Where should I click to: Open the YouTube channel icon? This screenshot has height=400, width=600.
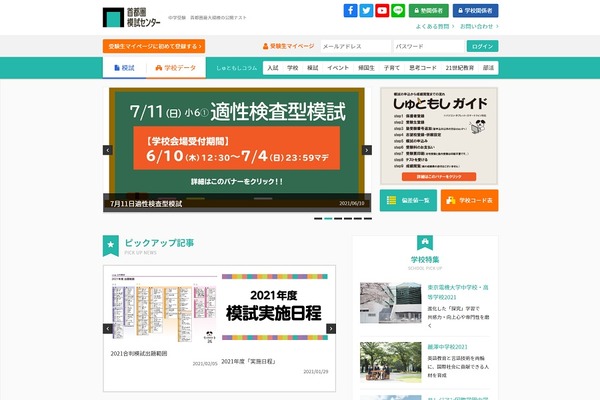tap(382, 11)
